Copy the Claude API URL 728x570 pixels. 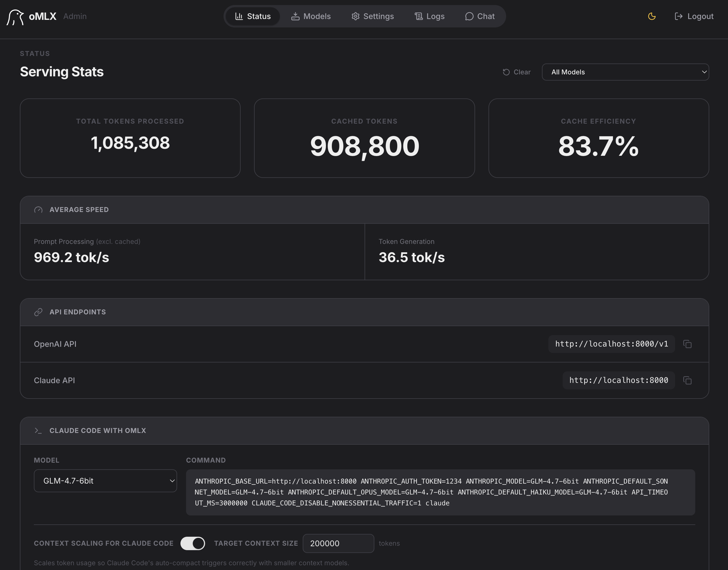[x=687, y=380]
